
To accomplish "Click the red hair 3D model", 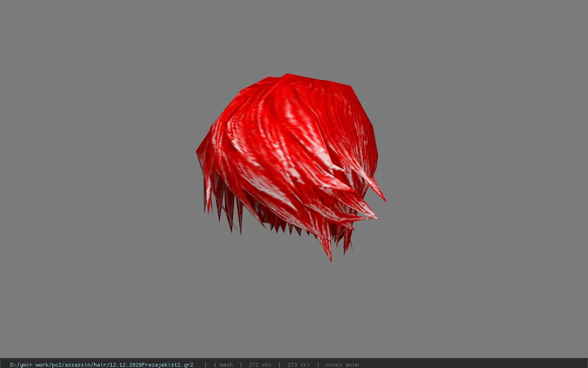I will [291, 167].
